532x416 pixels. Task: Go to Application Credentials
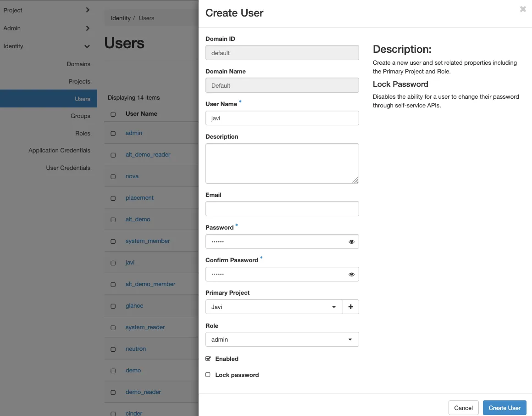(x=59, y=150)
